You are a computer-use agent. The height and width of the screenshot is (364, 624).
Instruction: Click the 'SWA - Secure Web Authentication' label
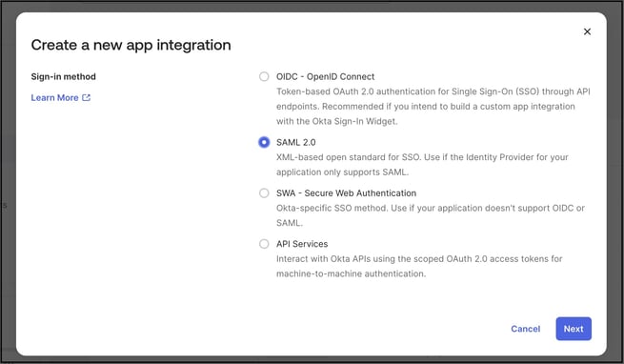tap(346, 193)
